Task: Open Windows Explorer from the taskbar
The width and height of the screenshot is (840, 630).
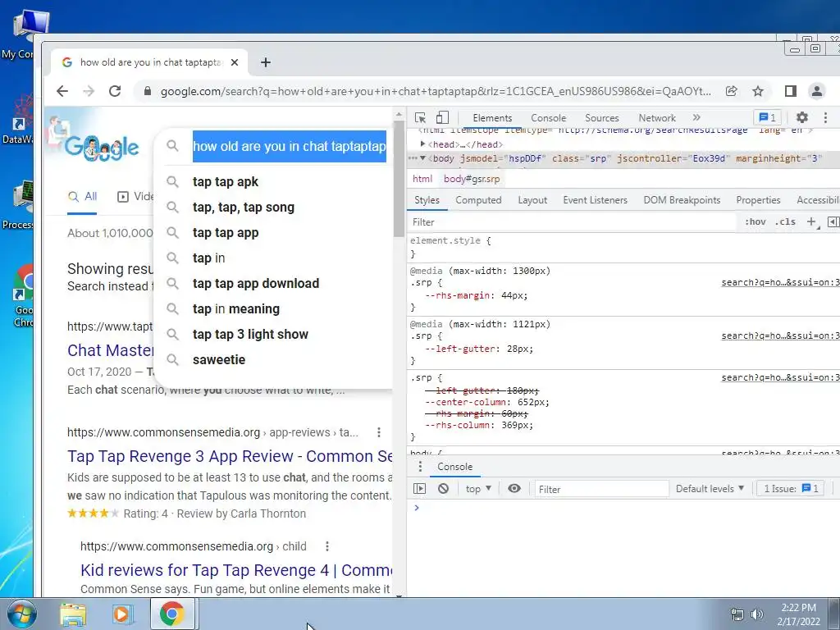Action: pos(73,614)
